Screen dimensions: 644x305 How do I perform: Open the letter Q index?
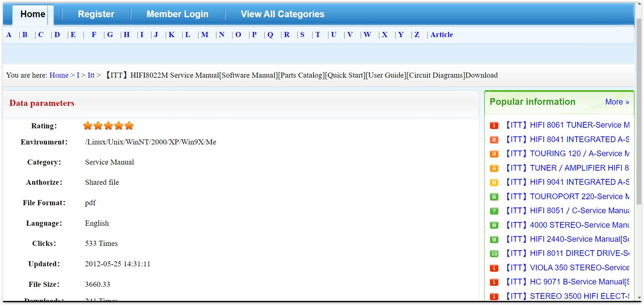270,35
